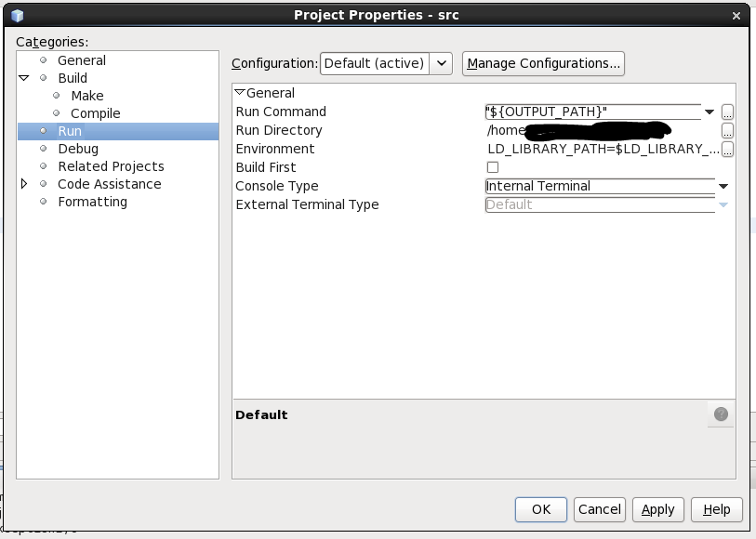Click the Run Command browse ellipsis icon
Screen dimensions: 756x539
pos(727,112)
